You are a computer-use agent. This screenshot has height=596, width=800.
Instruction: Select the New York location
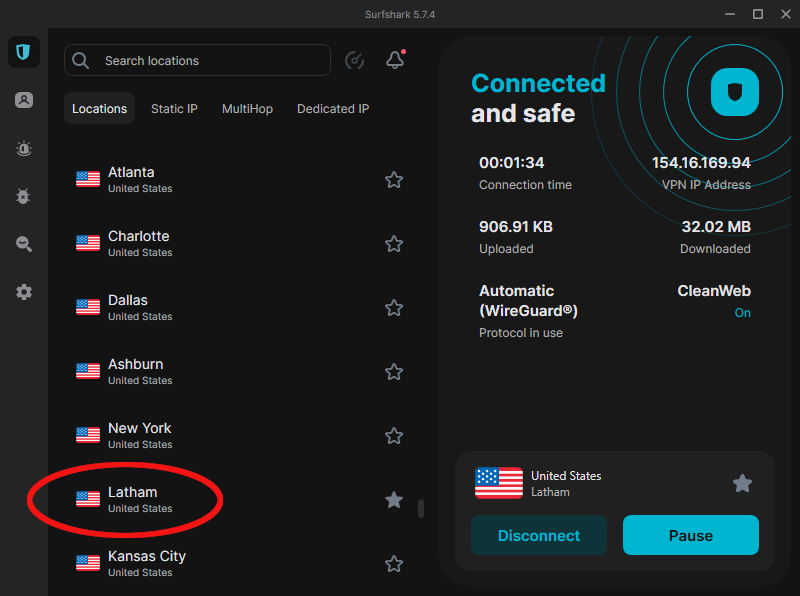click(240, 436)
